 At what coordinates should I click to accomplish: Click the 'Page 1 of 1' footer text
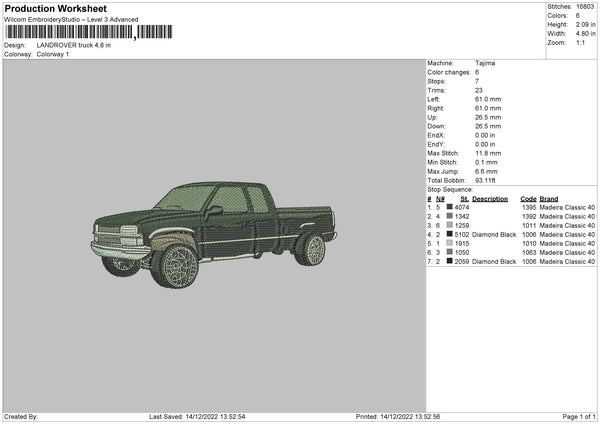[x=579, y=416]
